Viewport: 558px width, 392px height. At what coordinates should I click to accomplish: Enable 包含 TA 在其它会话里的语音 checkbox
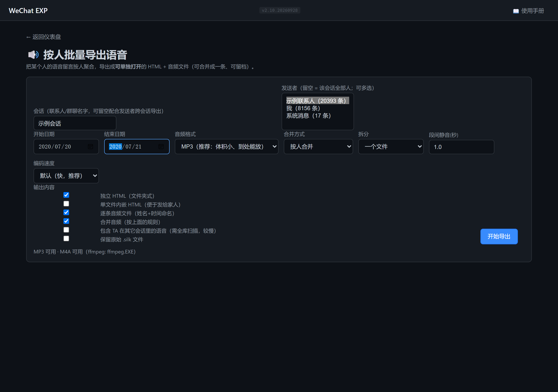[66, 230]
